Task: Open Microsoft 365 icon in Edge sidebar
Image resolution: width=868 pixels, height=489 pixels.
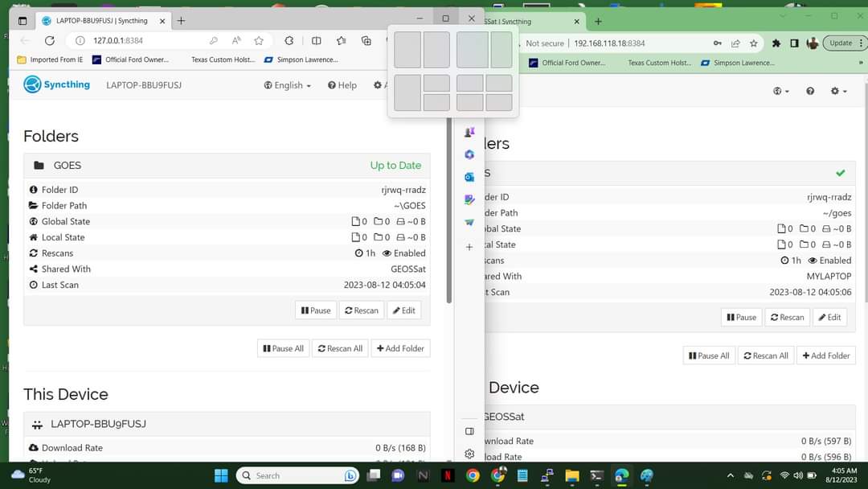Action: [x=469, y=154]
